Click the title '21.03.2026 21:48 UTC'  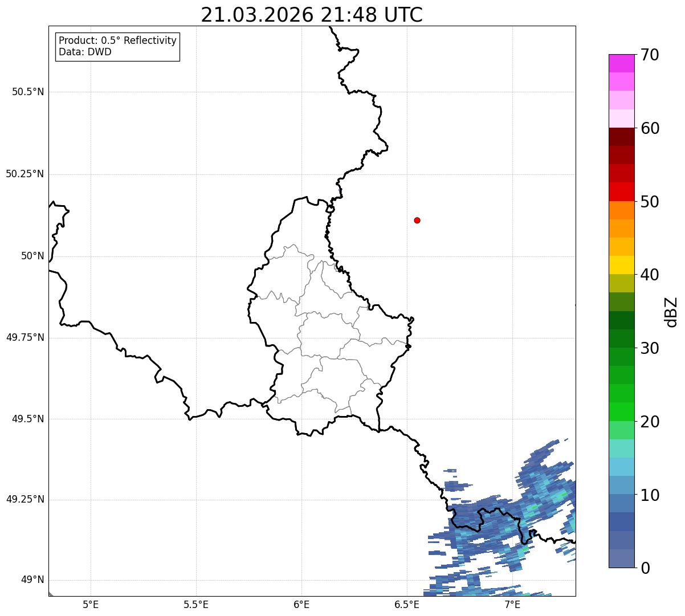click(312, 15)
